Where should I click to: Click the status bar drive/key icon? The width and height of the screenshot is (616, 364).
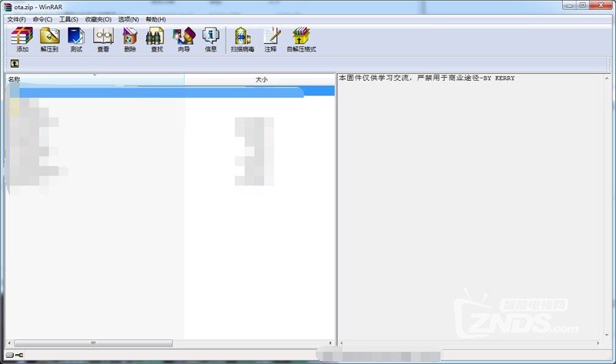[15, 355]
